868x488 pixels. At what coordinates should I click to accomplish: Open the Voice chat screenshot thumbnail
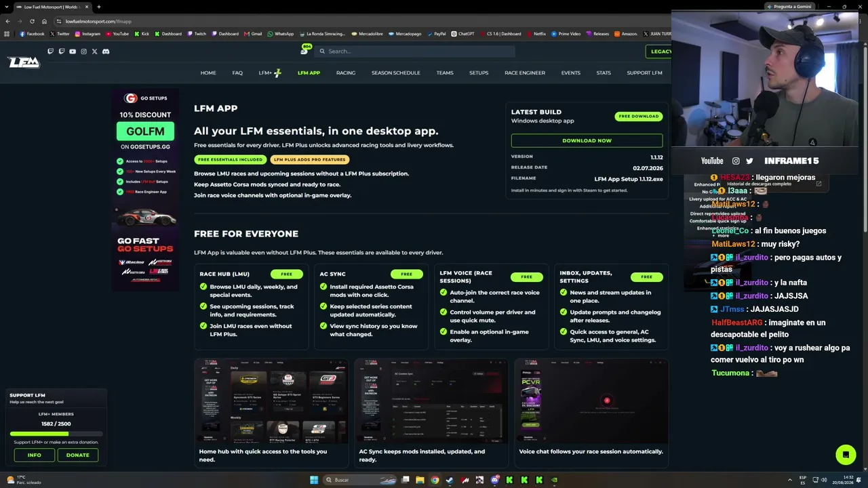click(591, 401)
